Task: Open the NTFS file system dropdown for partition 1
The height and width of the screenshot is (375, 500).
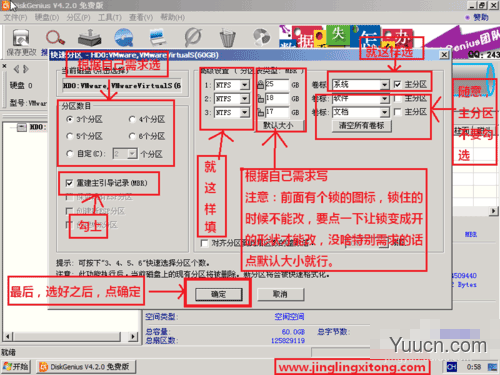Action: (x=244, y=85)
